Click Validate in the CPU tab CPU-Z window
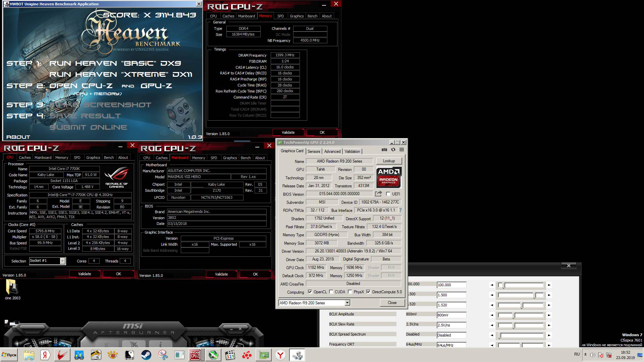The image size is (644, 362). (x=85, y=274)
